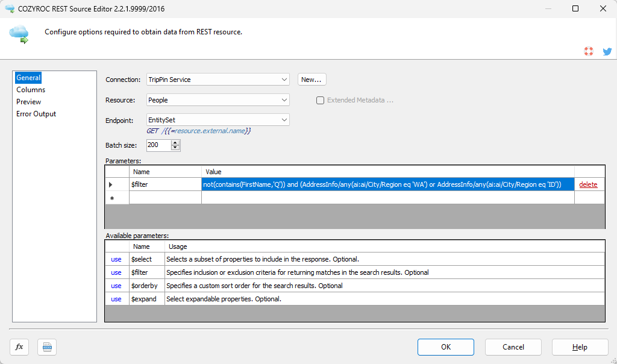Click the OK button
The image size is (617, 364).
point(446,347)
